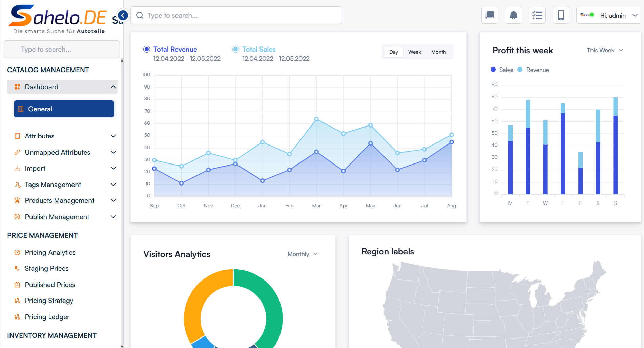Collapse the Dashboard menu chevron
Screen dimensions: 644x348
pyautogui.click(x=113, y=87)
